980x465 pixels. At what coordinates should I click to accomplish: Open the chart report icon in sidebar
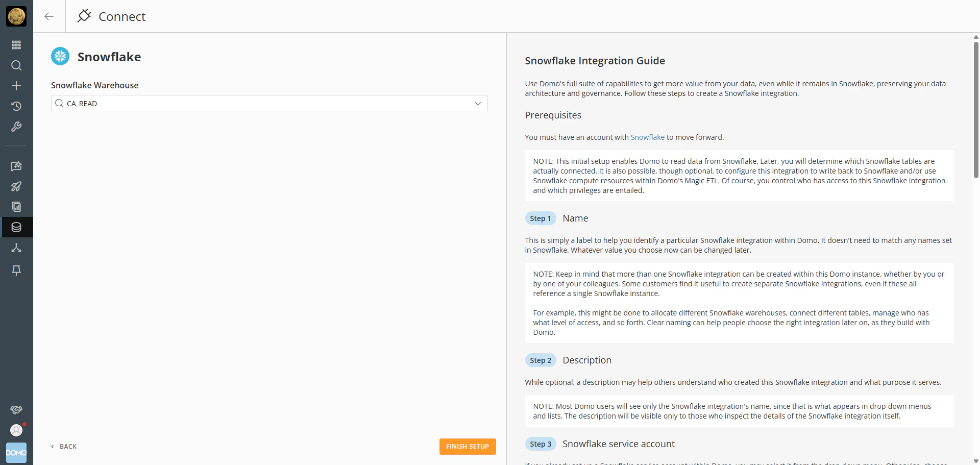pyautogui.click(x=16, y=207)
